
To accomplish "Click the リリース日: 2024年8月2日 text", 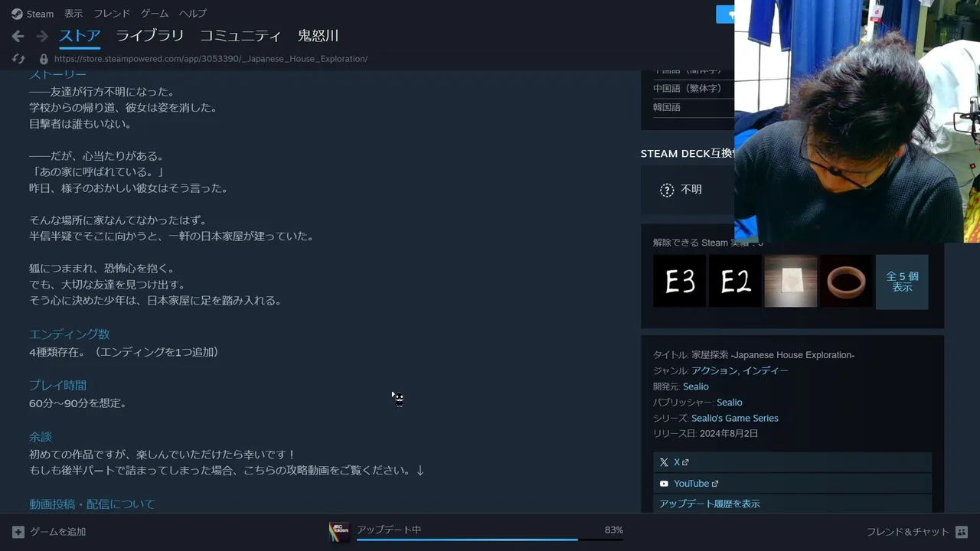I will pyautogui.click(x=706, y=434).
